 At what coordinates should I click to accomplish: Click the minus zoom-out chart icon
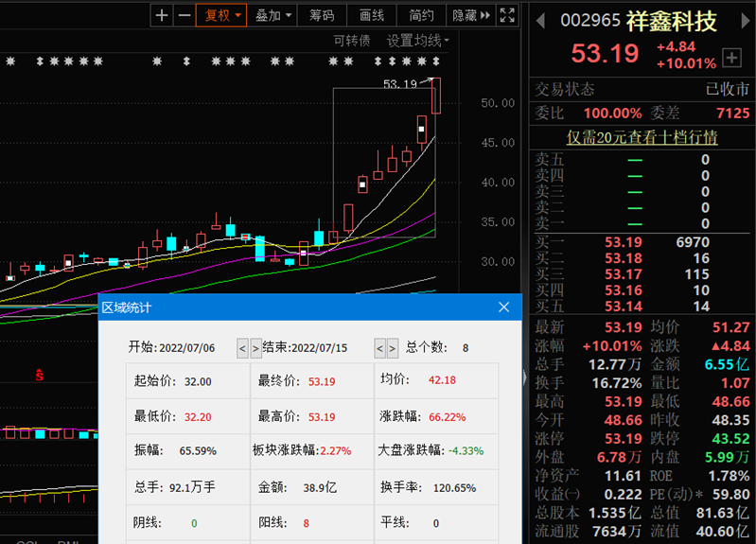(x=184, y=15)
